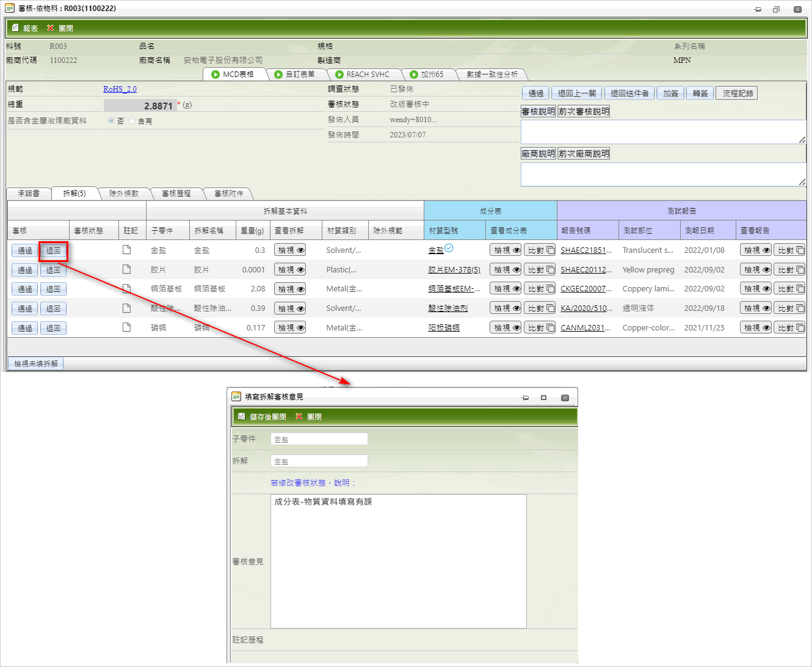Screen dimensions: 812x667
Task: Switch to the REACH SVHC tab
Action: point(364,75)
